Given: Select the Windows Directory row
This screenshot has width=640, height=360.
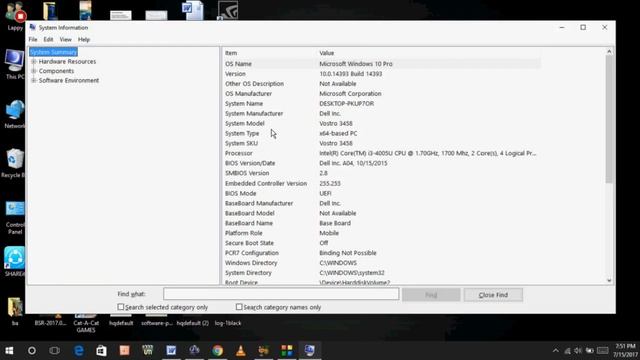Looking at the screenshot, I should coord(382,263).
